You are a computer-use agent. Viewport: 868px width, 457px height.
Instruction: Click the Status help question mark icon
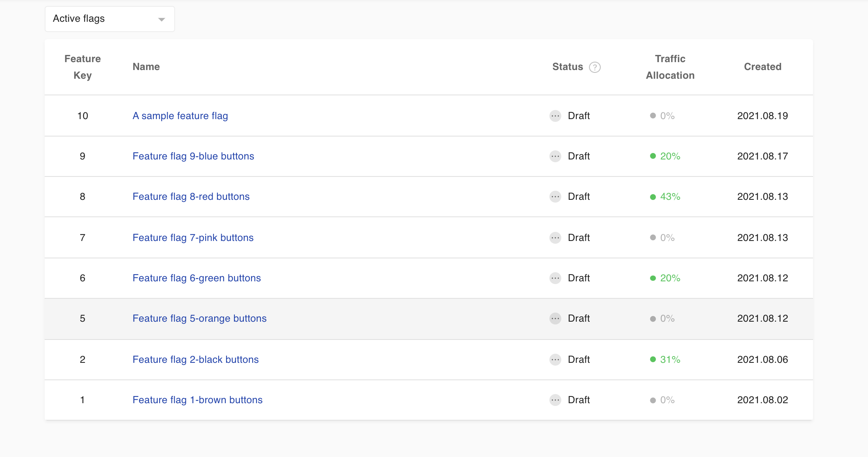pos(594,67)
